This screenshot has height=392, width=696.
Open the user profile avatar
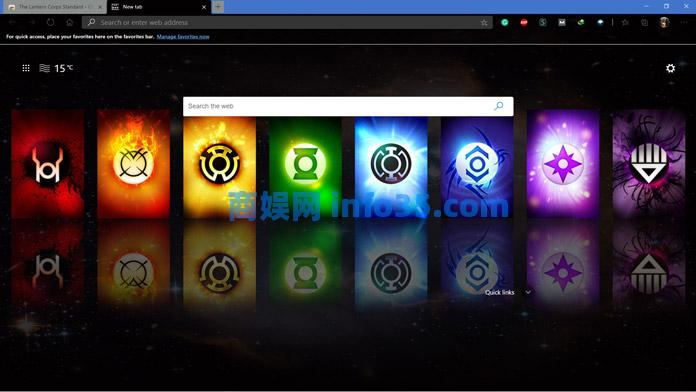coord(664,22)
